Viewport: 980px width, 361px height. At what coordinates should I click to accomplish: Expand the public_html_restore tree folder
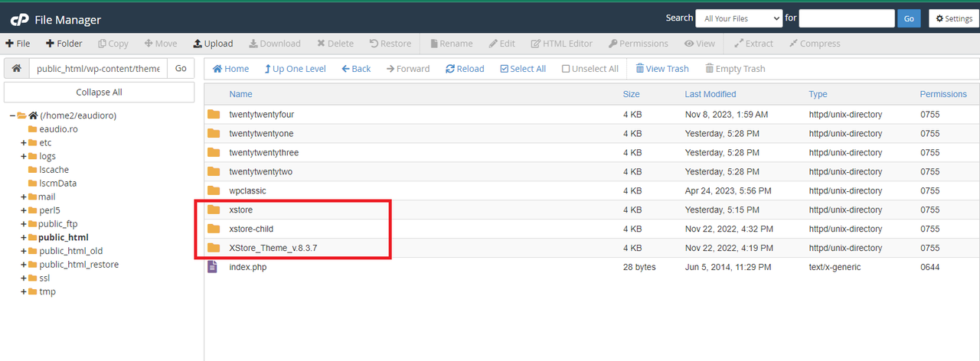[x=23, y=265]
